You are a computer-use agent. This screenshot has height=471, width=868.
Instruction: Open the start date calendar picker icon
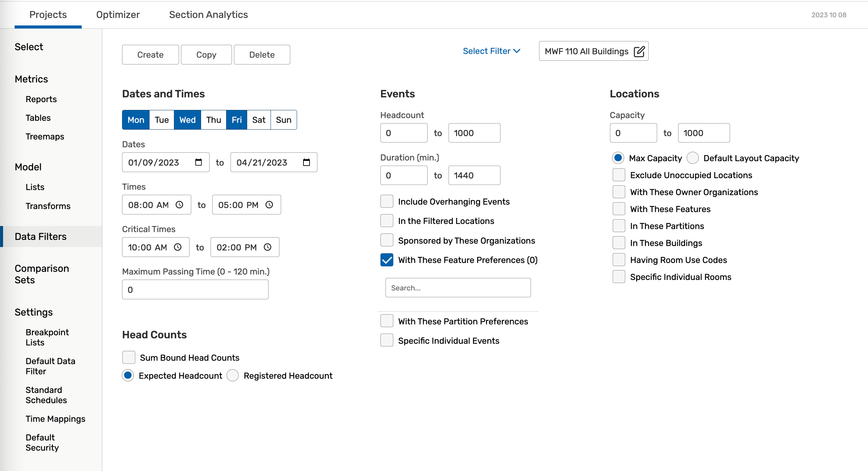(199, 162)
